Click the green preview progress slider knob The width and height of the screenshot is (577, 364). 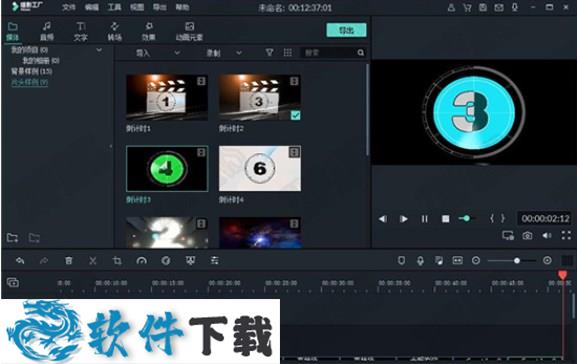click(466, 219)
